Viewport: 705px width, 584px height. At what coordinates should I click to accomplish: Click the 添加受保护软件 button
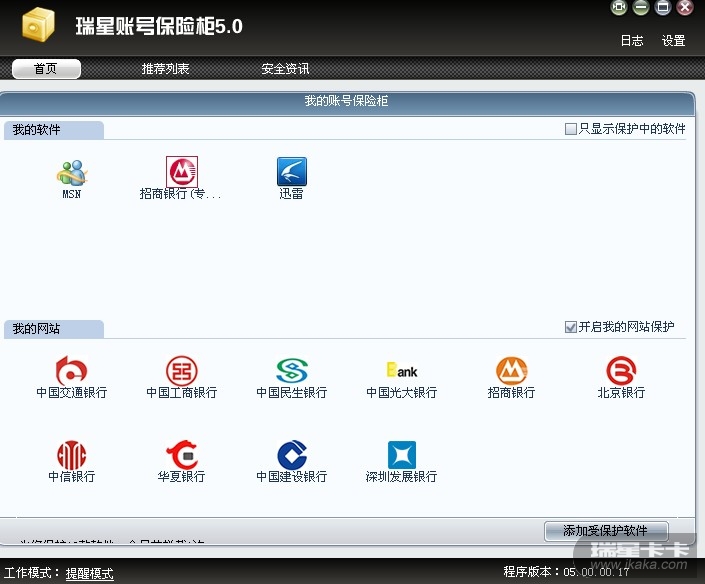coord(606,531)
